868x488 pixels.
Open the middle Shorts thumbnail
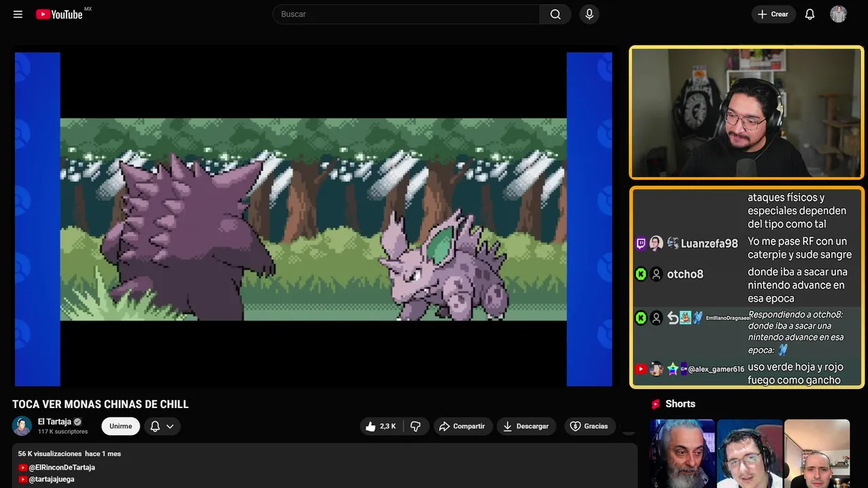coord(749,453)
